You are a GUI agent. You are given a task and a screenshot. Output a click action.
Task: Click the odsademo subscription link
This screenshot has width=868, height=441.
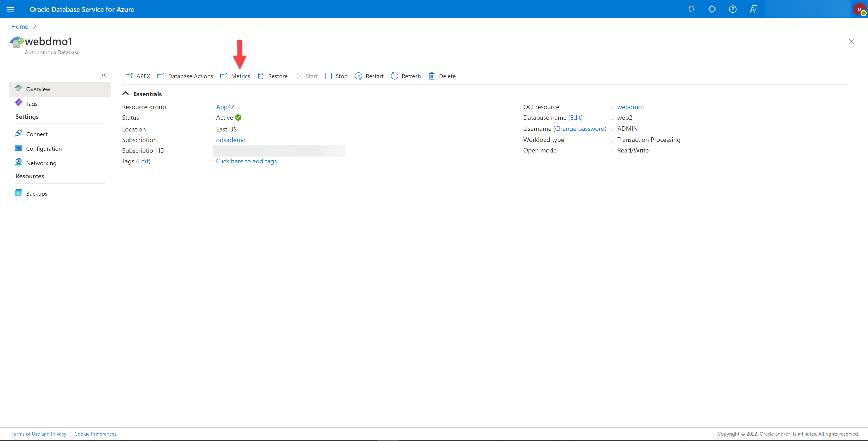click(231, 139)
